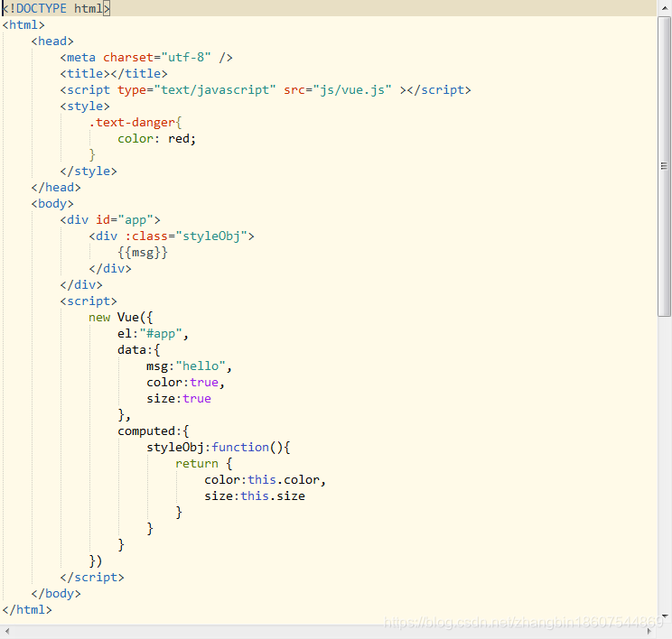Image resolution: width=672 pixels, height=639 pixels.
Task: Click the vertical scrollbar down arrow
Action: 664,616
